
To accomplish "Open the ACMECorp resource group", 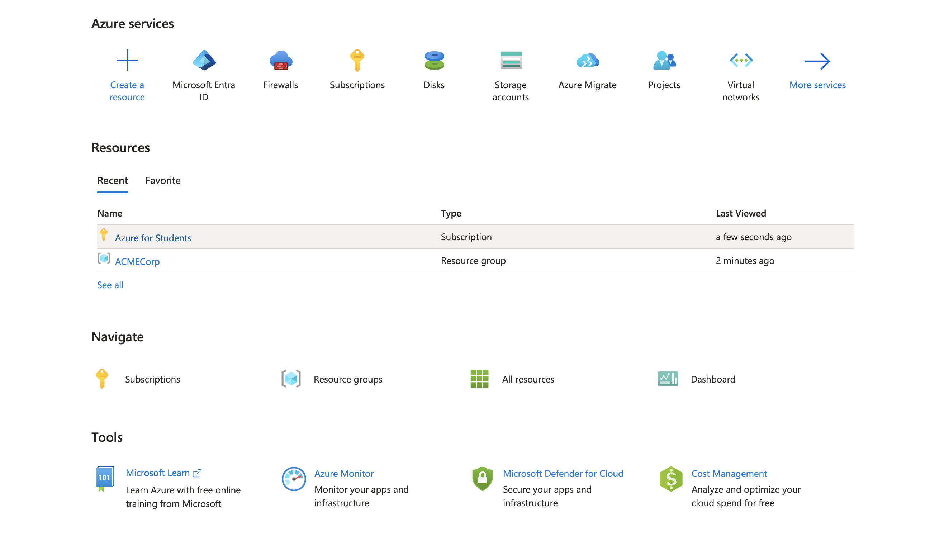I will point(137,262).
